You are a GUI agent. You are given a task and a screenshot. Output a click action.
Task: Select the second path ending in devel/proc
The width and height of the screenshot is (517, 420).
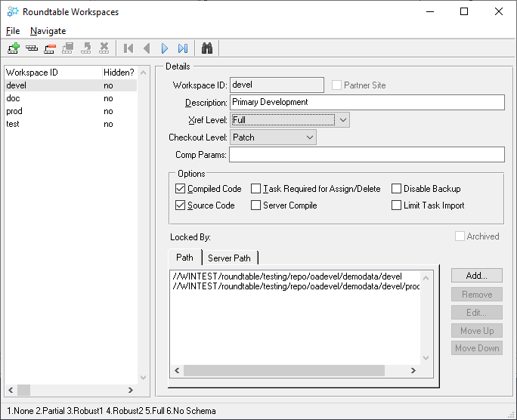(x=296, y=286)
